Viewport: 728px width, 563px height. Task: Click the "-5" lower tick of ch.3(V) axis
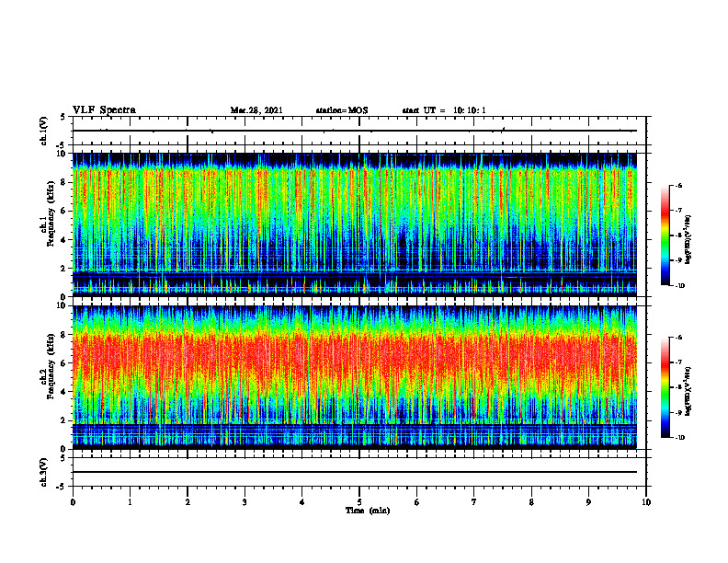[x=62, y=487]
